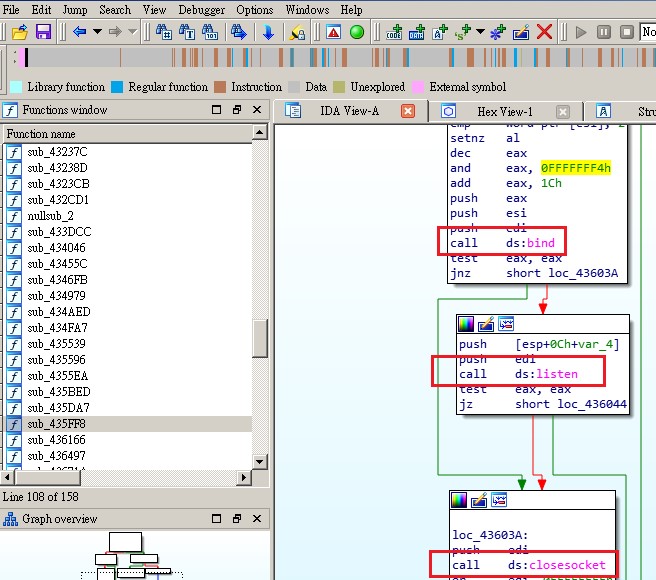Click the Functions window horizontal scroll-right arrow

pyautogui.click(x=243, y=477)
